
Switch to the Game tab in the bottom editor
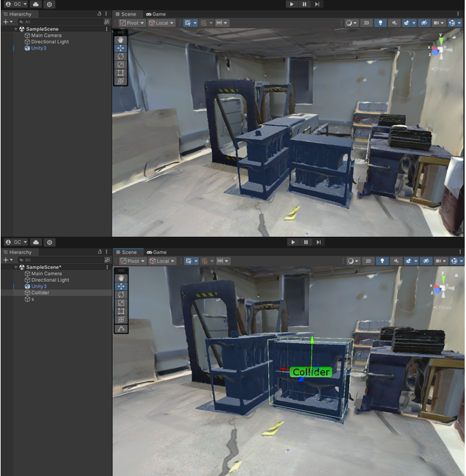point(156,252)
